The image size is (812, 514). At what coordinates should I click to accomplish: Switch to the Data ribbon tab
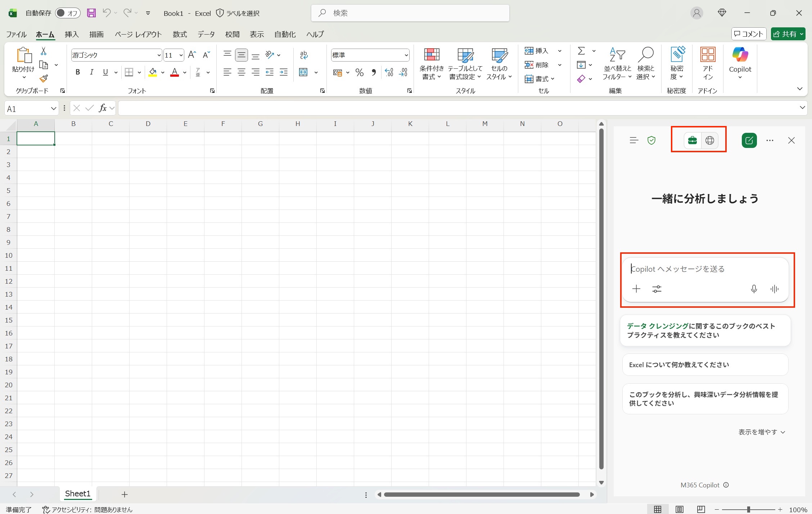coord(206,34)
